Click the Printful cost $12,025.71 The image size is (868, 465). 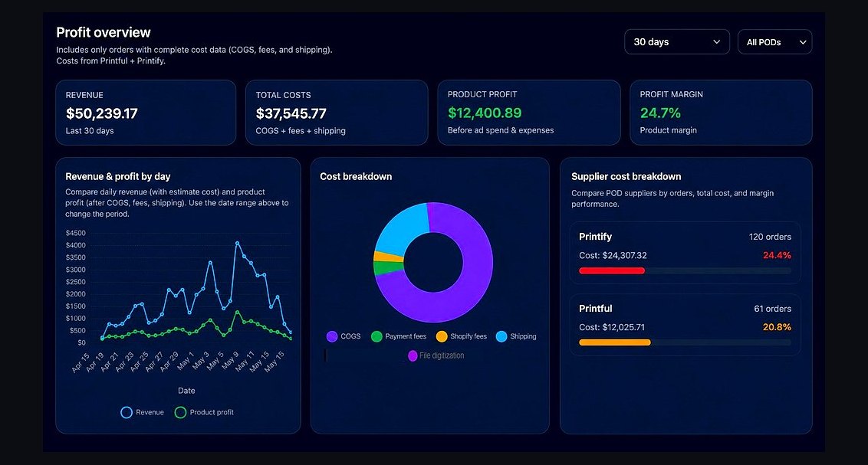tap(612, 327)
